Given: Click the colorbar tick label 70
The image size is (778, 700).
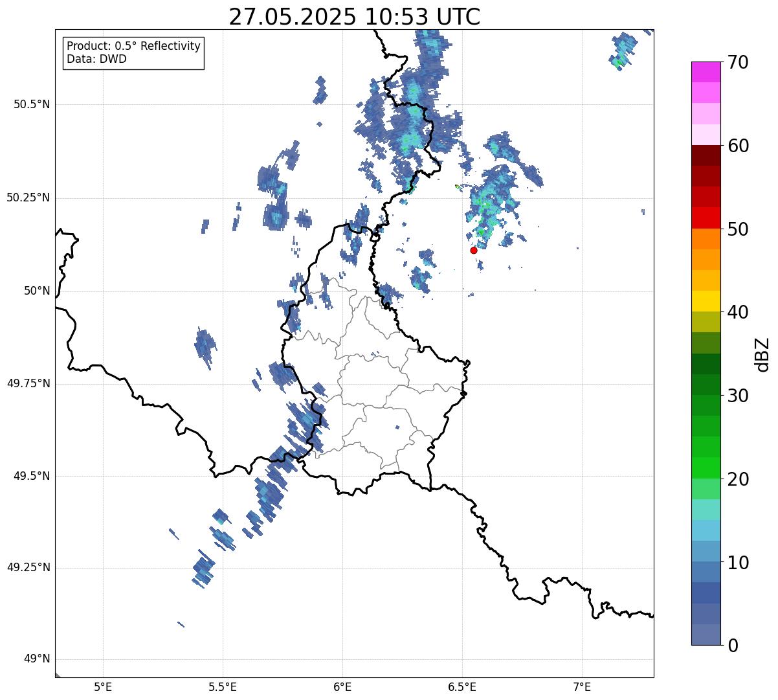Looking at the screenshot, I should [x=737, y=62].
